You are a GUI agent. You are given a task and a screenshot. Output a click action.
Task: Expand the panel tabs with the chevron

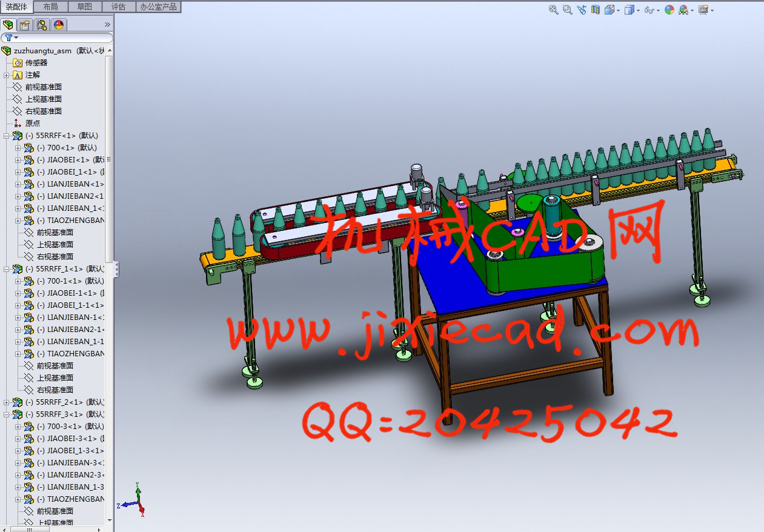[107, 25]
